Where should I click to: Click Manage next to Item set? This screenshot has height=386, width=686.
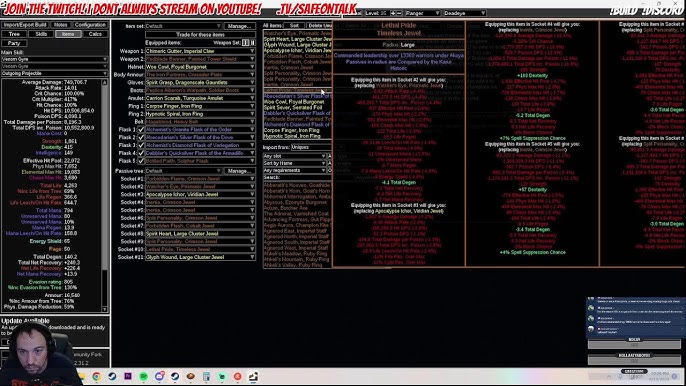[x=239, y=26]
